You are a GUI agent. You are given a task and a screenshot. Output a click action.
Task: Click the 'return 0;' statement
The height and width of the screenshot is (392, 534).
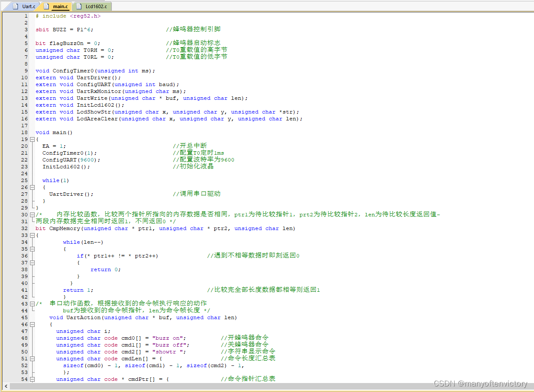(x=105, y=269)
